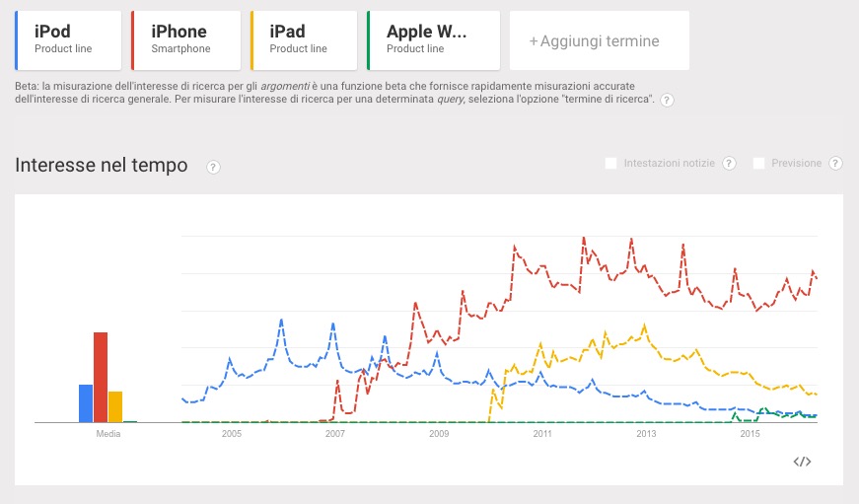Open the iPad Product line card
The height and width of the screenshot is (504, 859).
304,40
